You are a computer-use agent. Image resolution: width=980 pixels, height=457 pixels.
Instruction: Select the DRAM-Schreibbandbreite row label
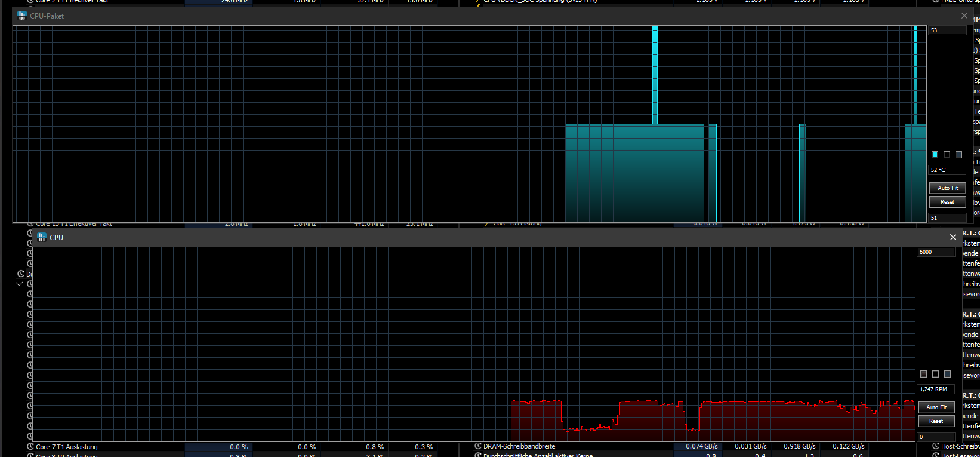coord(519,446)
